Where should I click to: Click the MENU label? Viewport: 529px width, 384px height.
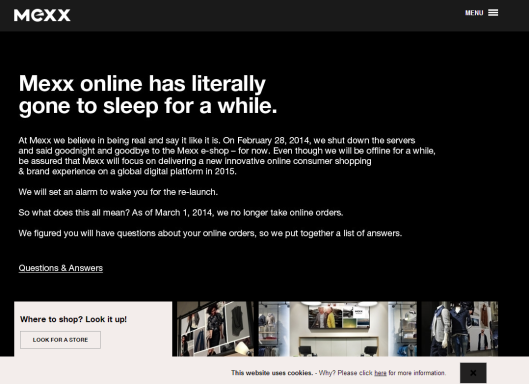[x=474, y=13]
